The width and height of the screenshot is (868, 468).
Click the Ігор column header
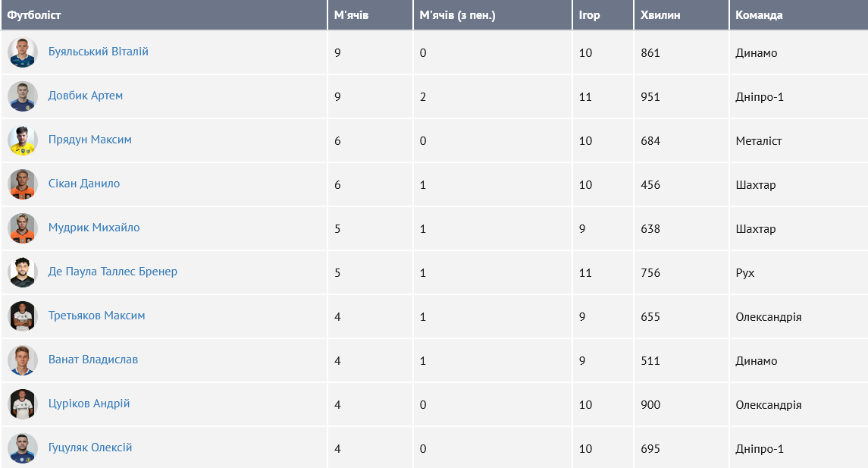tap(589, 15)
